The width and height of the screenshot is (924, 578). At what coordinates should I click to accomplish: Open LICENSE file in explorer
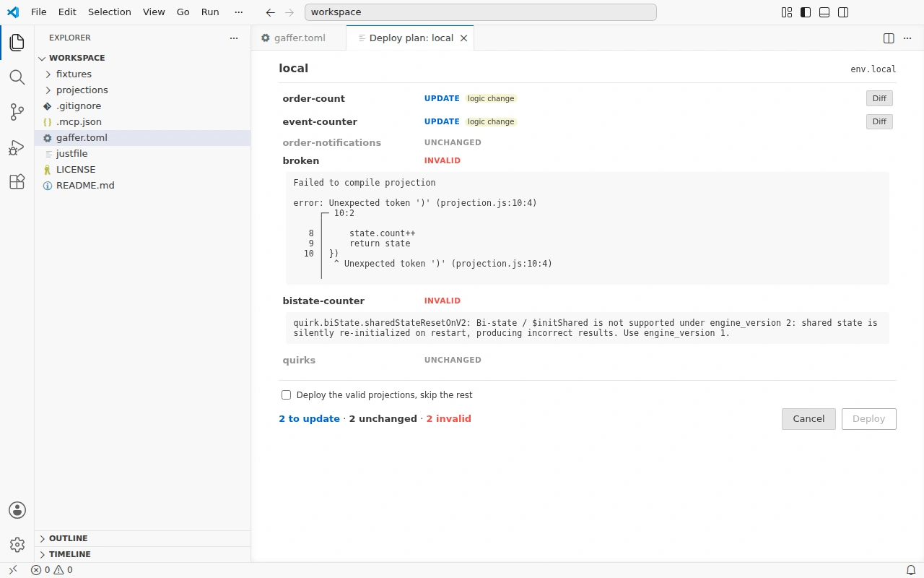[x=143, y=169]
